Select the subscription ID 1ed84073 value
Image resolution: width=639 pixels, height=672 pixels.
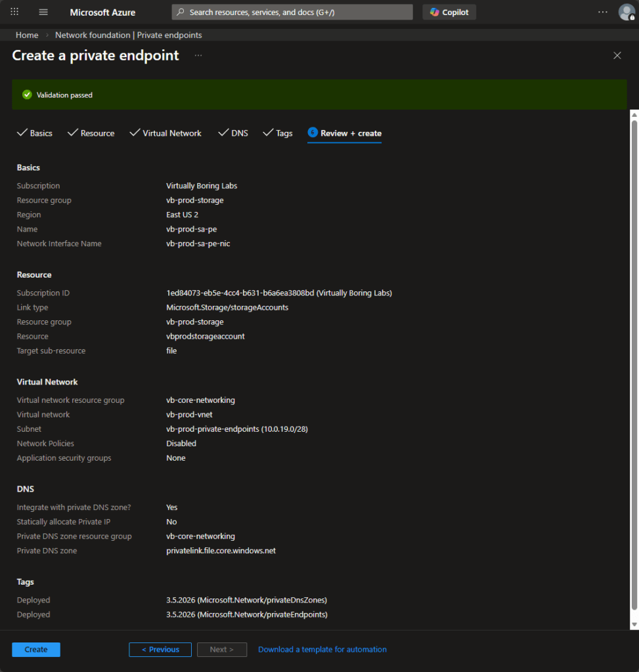[x=279, y=293]
